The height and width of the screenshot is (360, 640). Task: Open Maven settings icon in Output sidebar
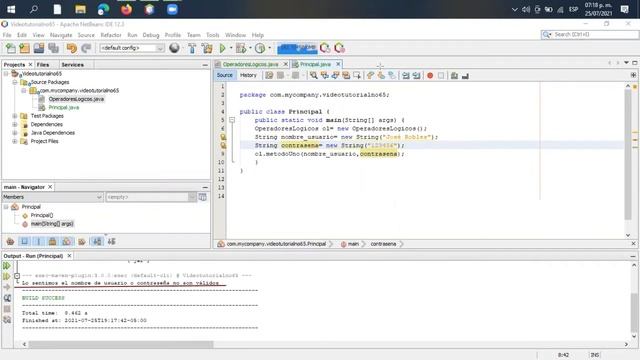(x=7, y=320)
